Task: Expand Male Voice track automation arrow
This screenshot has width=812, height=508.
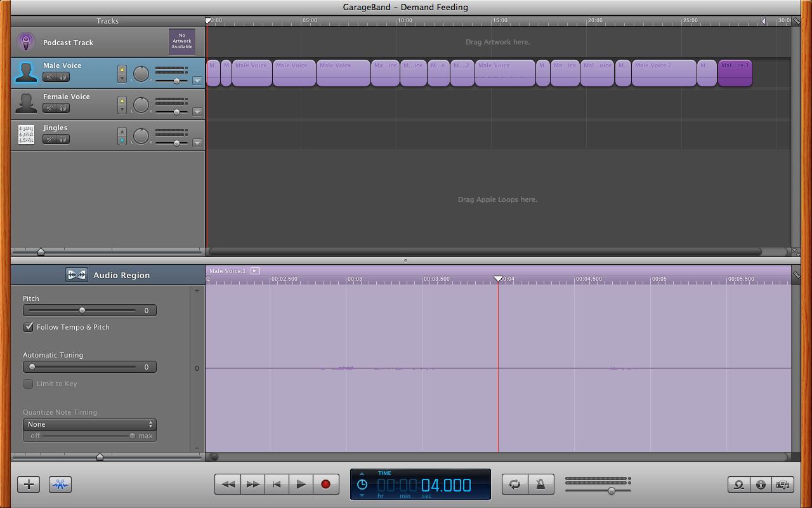Action: pos(197,81)
